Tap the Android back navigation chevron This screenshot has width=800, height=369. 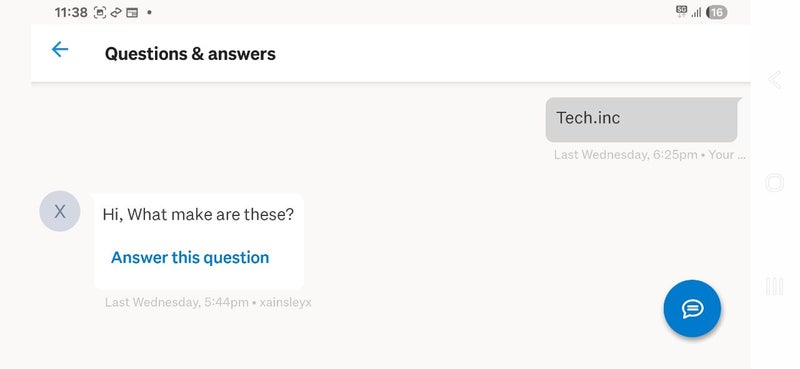point(774,80)
